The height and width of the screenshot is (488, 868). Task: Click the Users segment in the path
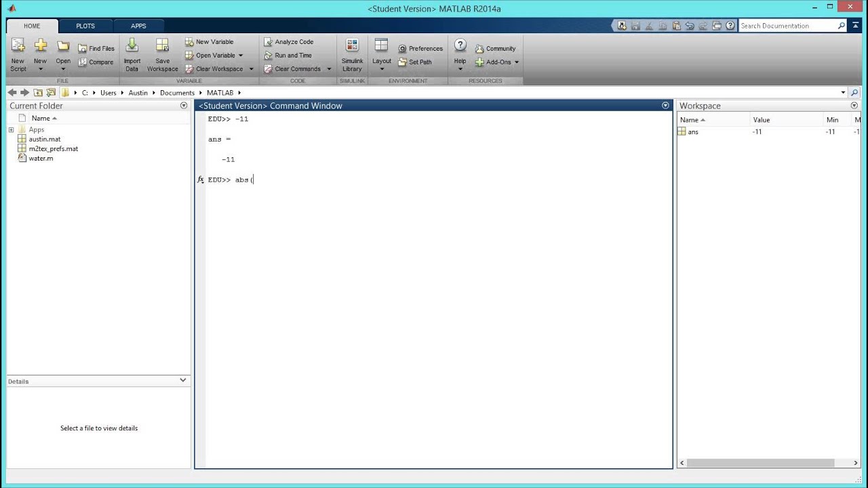coord(108,93)
